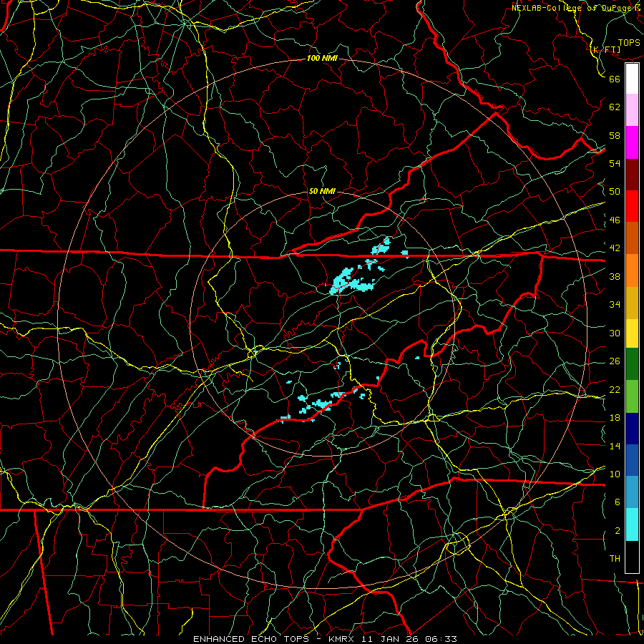Click the cyan legend swatch

point(632,525)
